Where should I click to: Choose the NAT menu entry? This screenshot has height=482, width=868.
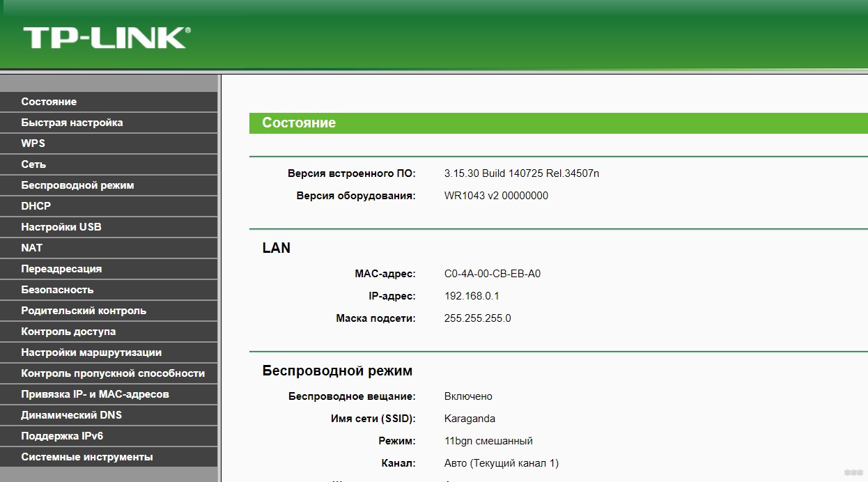[109, 248]
